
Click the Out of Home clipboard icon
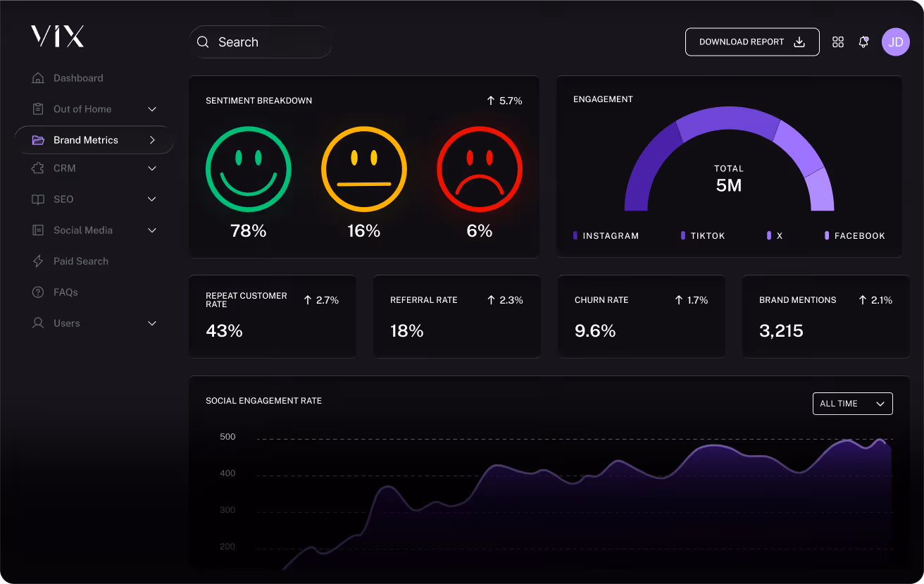point(38,109)
